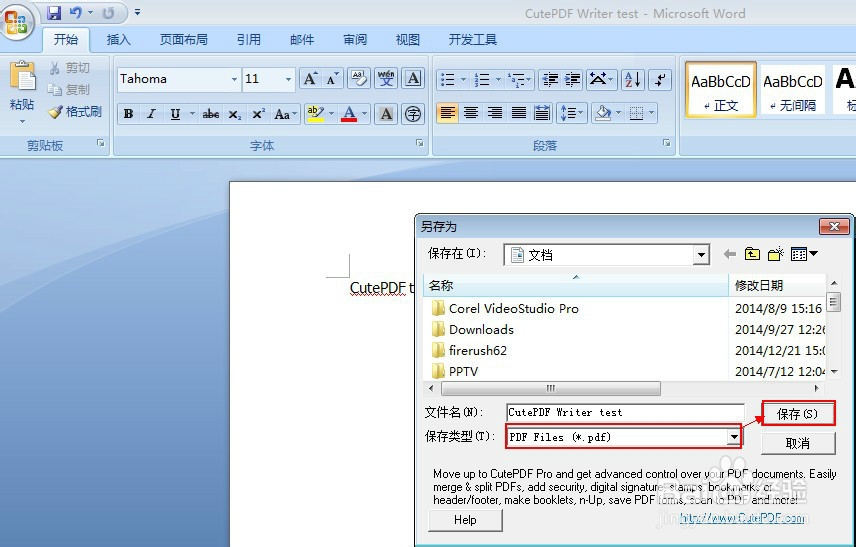Click the sort A-Z icon

click(633, 80)
